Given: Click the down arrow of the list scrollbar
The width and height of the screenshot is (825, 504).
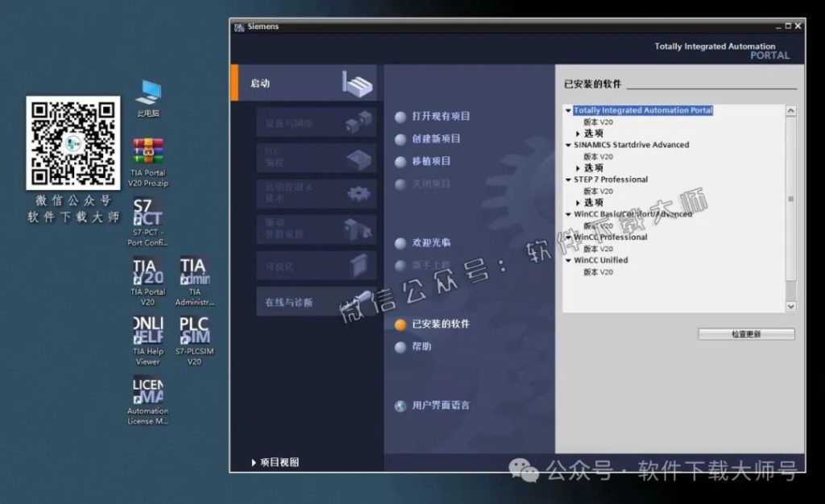Looking at the screenshot, I should [790, 307].
